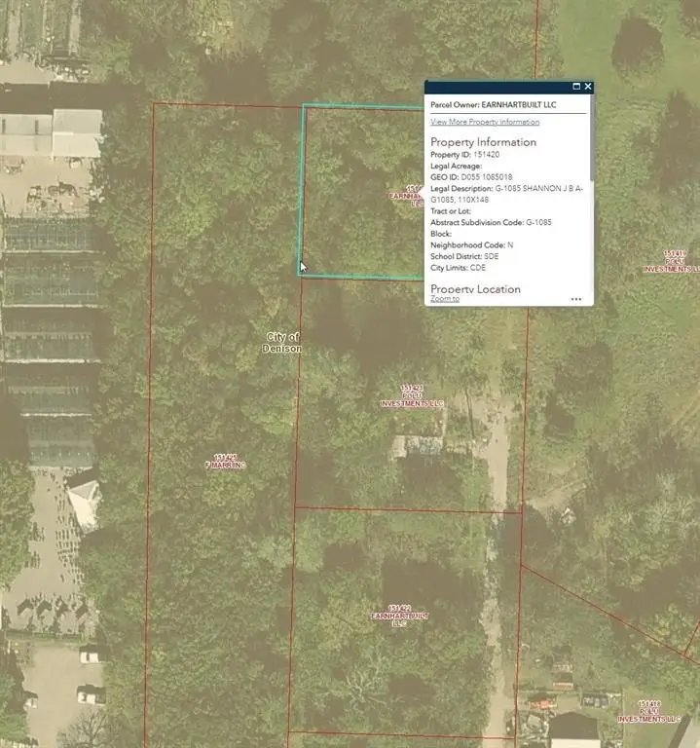This screenshot has height=748, width=700.
Task: Close the parcel information popup
Action: [588, 87]
